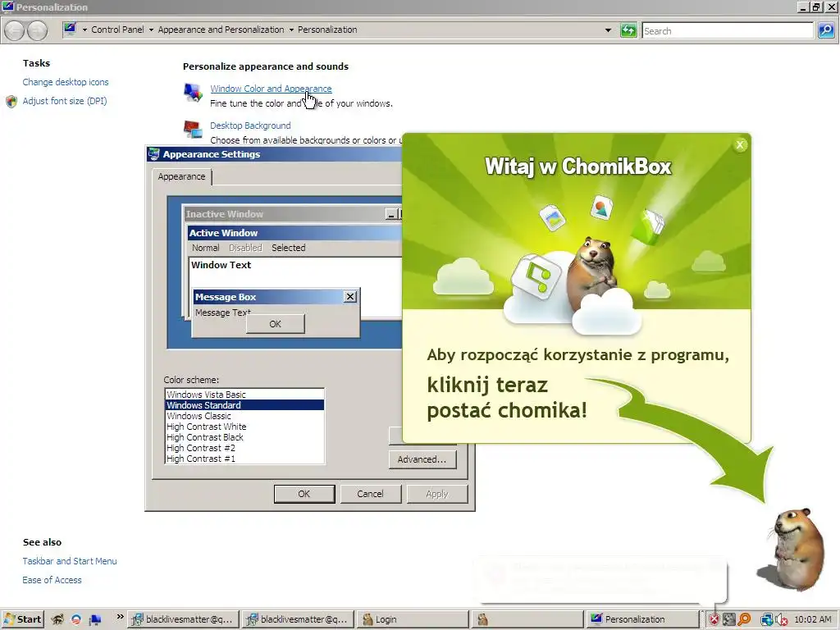Click the Refresh button next to address bar
The width and height of the screenshot is (840, 630).
pos(628,30)
